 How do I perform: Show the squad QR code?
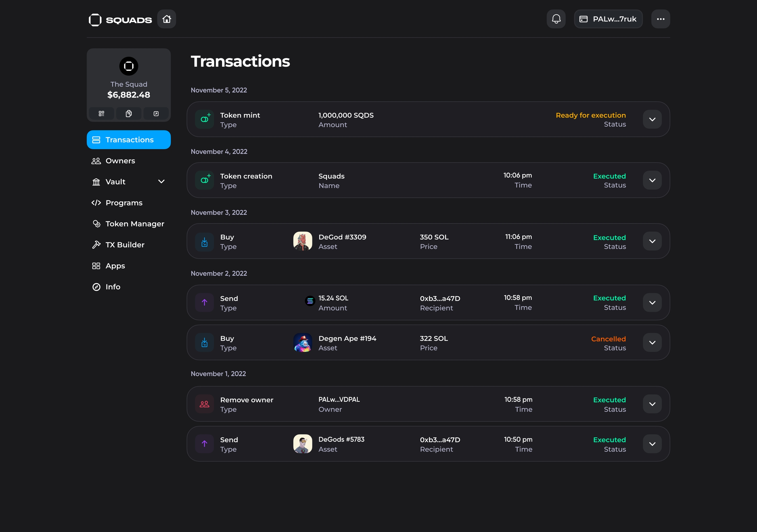[x=101, y=114]
